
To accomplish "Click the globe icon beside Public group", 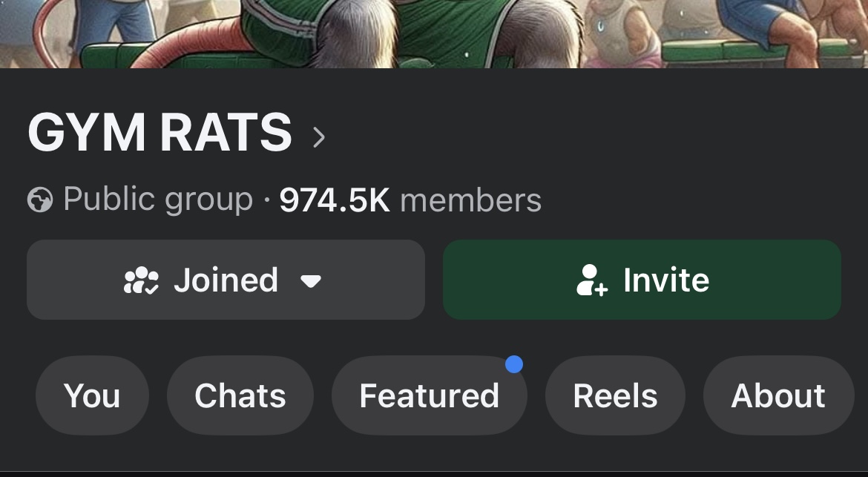I will coord(40,200).
